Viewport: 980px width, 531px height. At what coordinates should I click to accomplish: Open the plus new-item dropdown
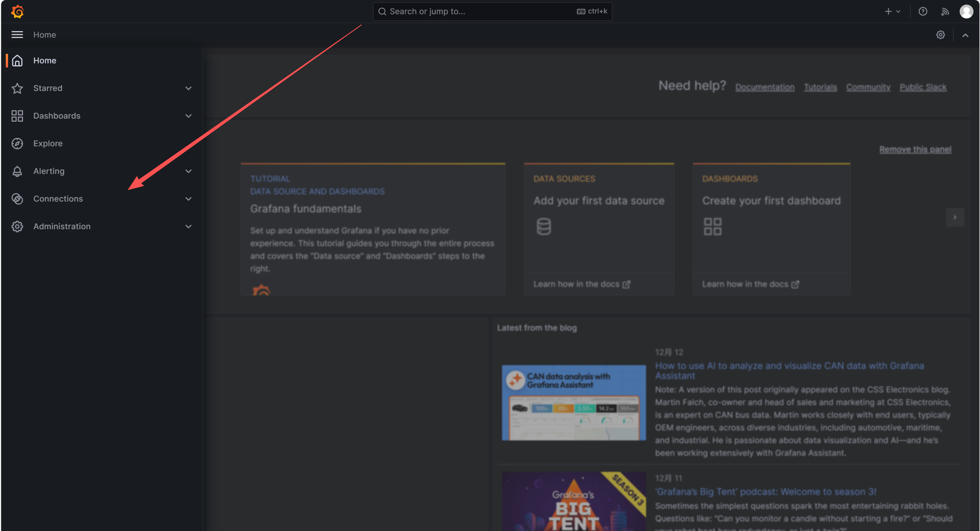point(892,12)
